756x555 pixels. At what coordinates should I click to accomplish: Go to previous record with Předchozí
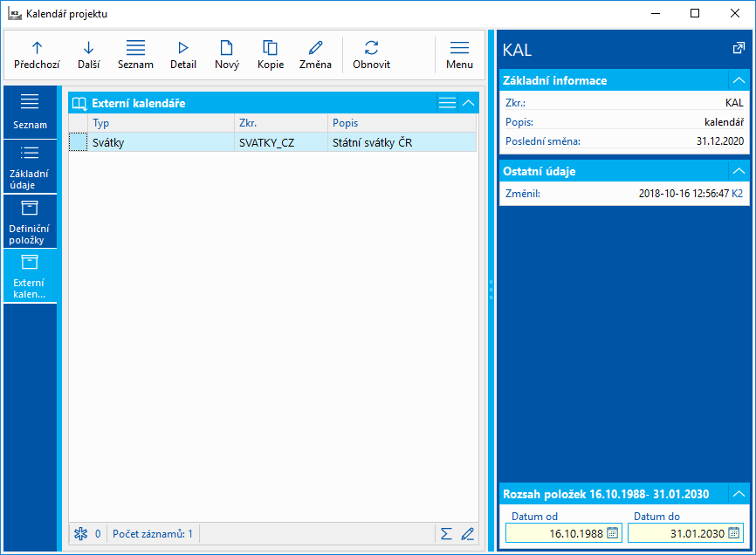click(x=37, y=55)
